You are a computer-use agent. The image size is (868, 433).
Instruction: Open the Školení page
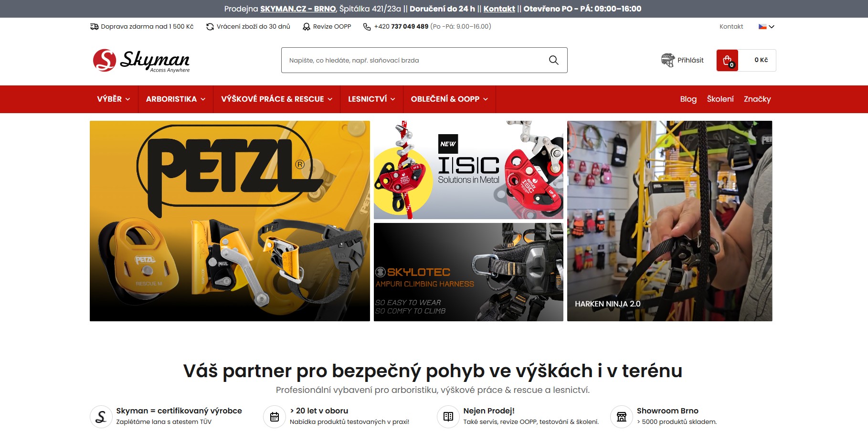[x=720, y=99]
